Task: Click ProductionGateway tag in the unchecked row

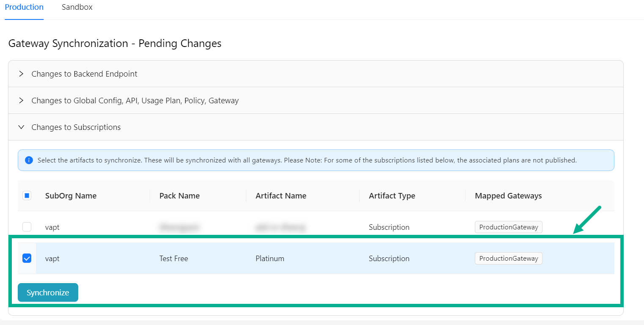Action: point(508,227)
